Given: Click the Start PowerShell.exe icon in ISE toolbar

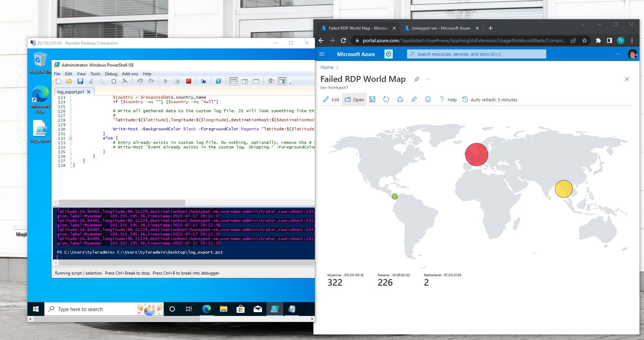Looking at the screenshot, I should click(x=218, y=81).
